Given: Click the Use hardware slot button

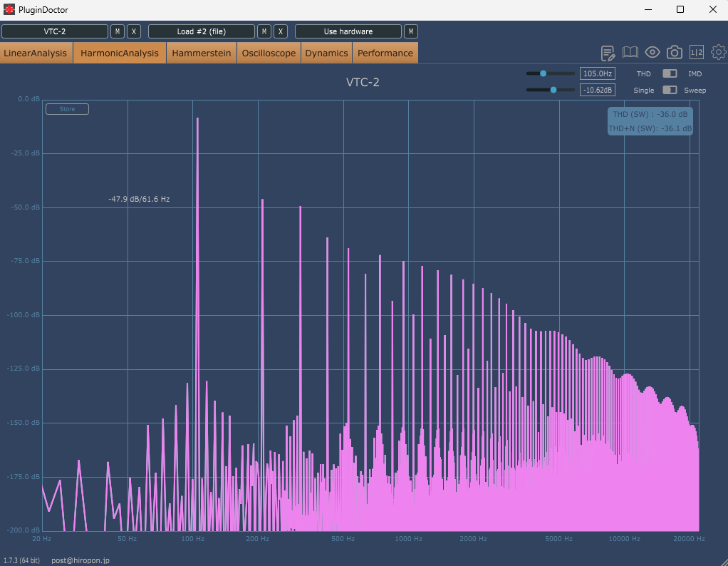Looking at the screenshot, I should (348, 31).
